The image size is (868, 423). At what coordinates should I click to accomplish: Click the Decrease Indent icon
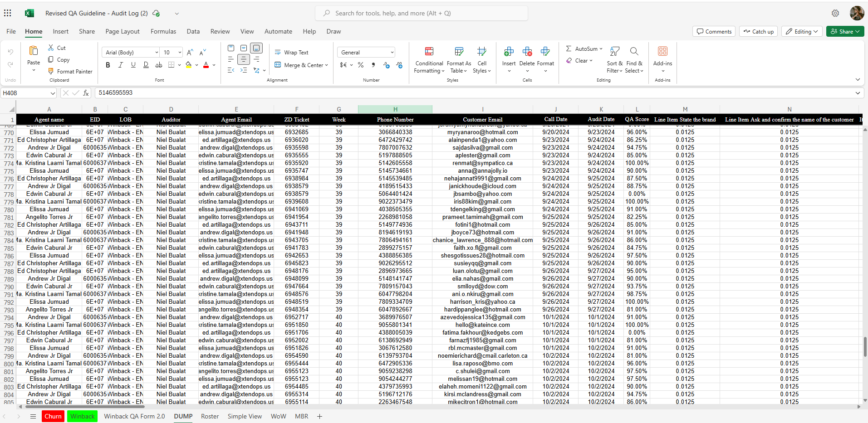coord(231,70)
